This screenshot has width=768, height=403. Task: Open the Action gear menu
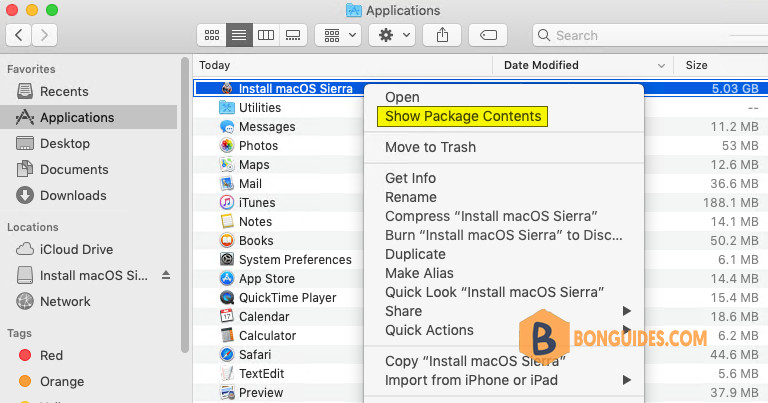coord(392,35)
